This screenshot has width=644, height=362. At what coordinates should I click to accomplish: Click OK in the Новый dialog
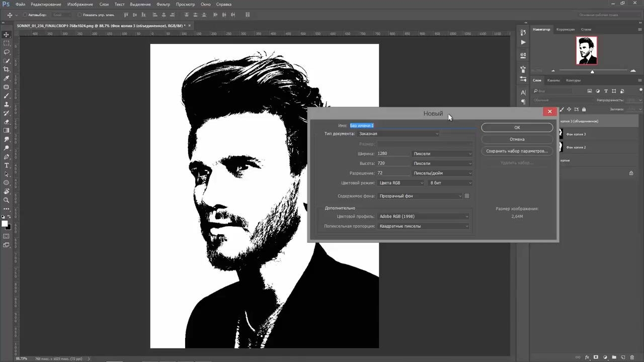[x=517, y=128]
